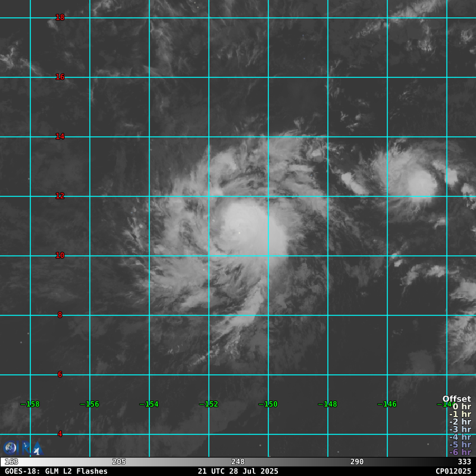Click the red latitude label 18
The height and width of the screenshot is (476, 476).
60,17
